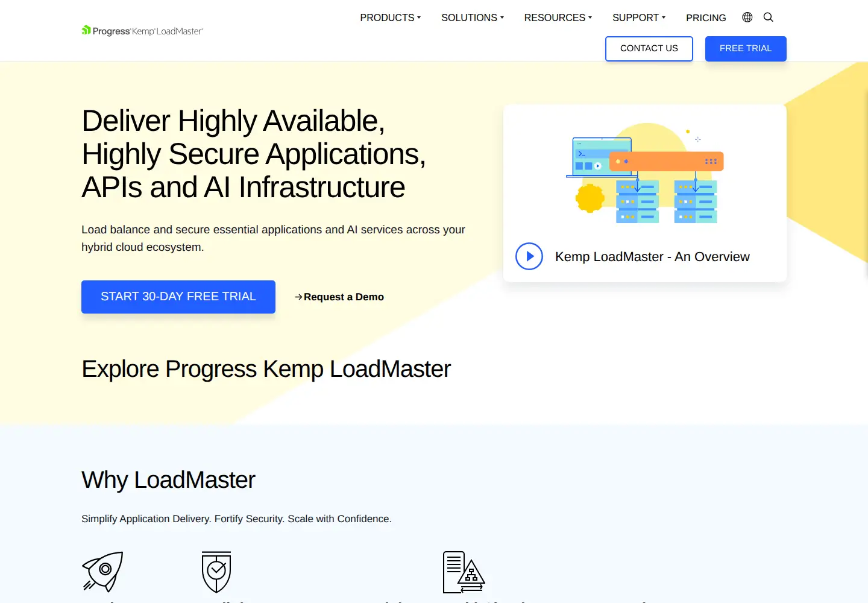
Task: Follow the Request a Demo link
Action: coord(339,297)
